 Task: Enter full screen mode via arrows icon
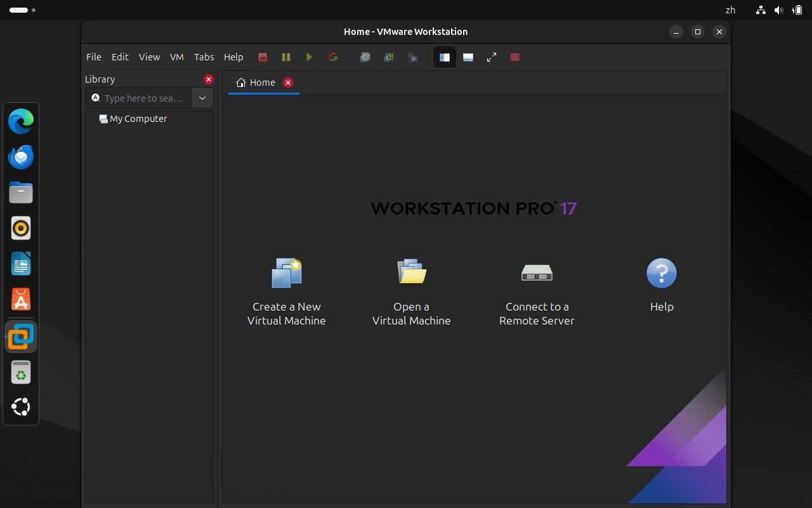pyautogui.click(x=492, y=57)
